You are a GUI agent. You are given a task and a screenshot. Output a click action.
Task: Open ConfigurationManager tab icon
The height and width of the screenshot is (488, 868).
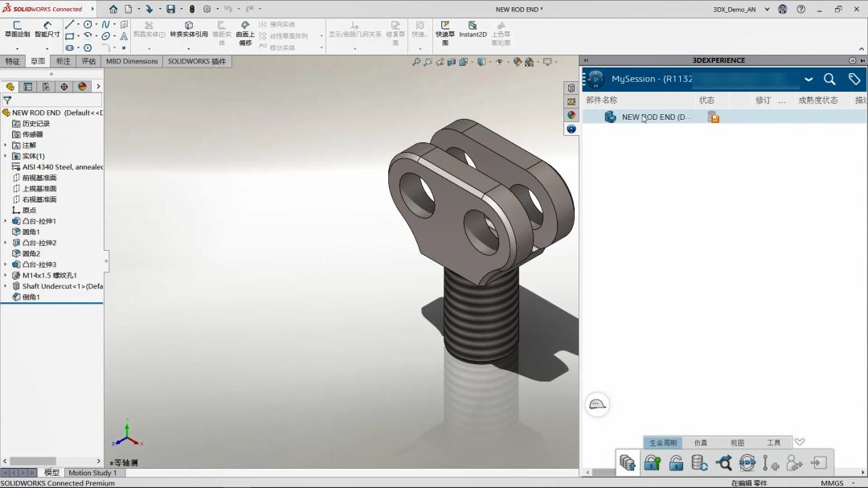click(x=46, y=86)
